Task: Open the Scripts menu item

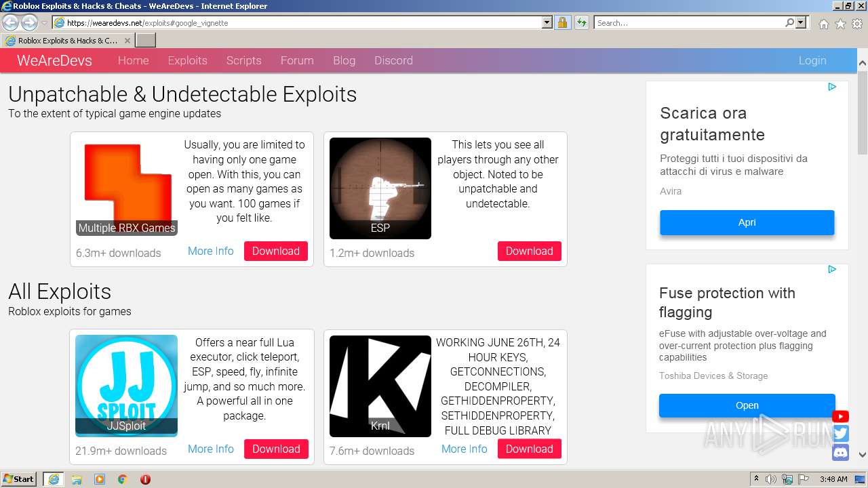Action: click(x=243, y=60)
